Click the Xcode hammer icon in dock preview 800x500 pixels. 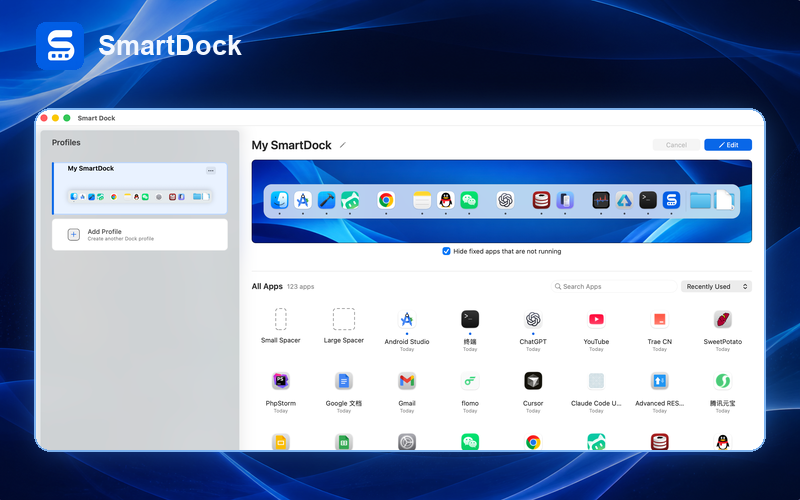[327, 201]
